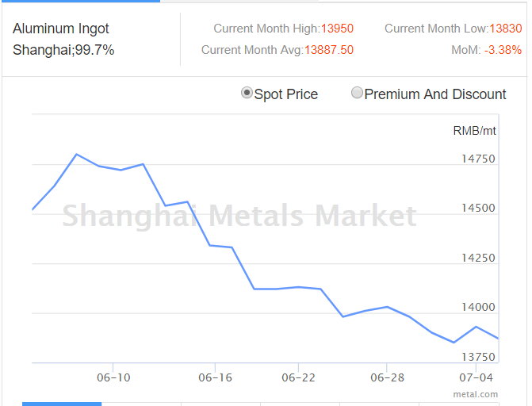Click the 06-16 date axis marker
The width and height of the screenshot is (532, 406).
215,377
